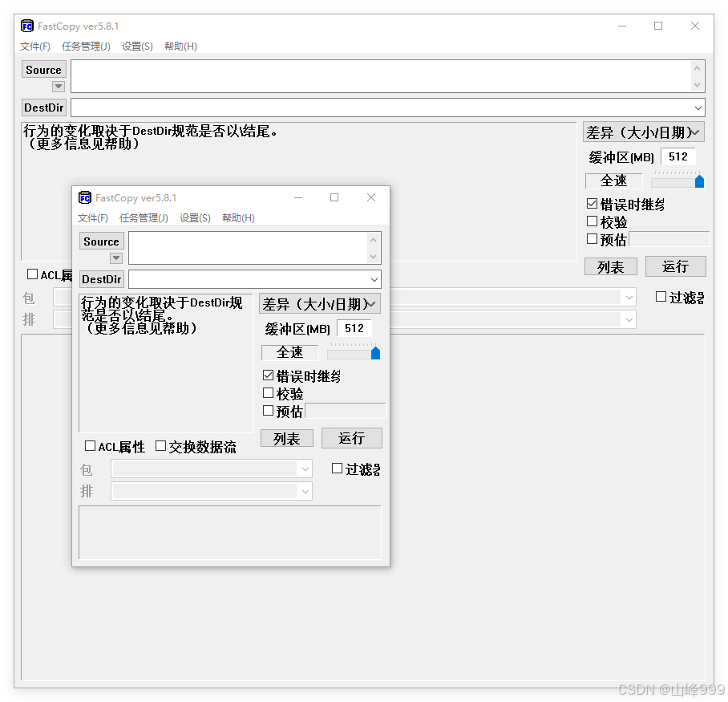The width and height of the screenshot is (728, 702).
Task: Expand DestDir combo box in back window
Action: point(698,108)
